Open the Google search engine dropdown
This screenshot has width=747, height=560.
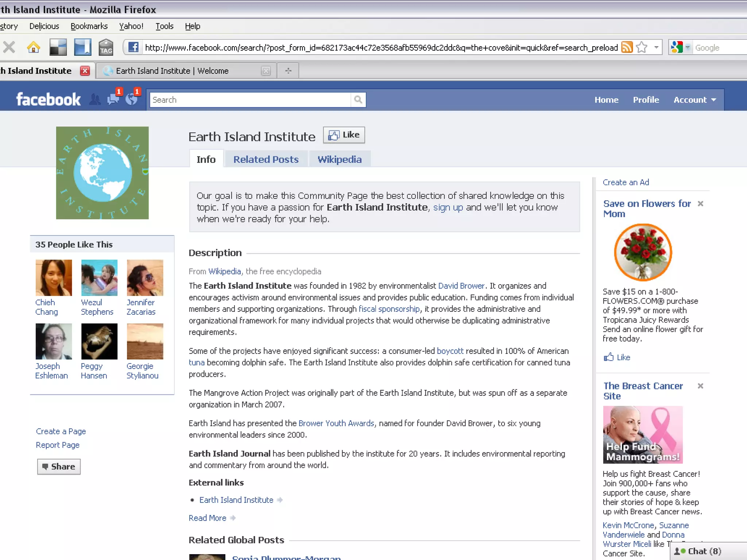pos(688,47)
